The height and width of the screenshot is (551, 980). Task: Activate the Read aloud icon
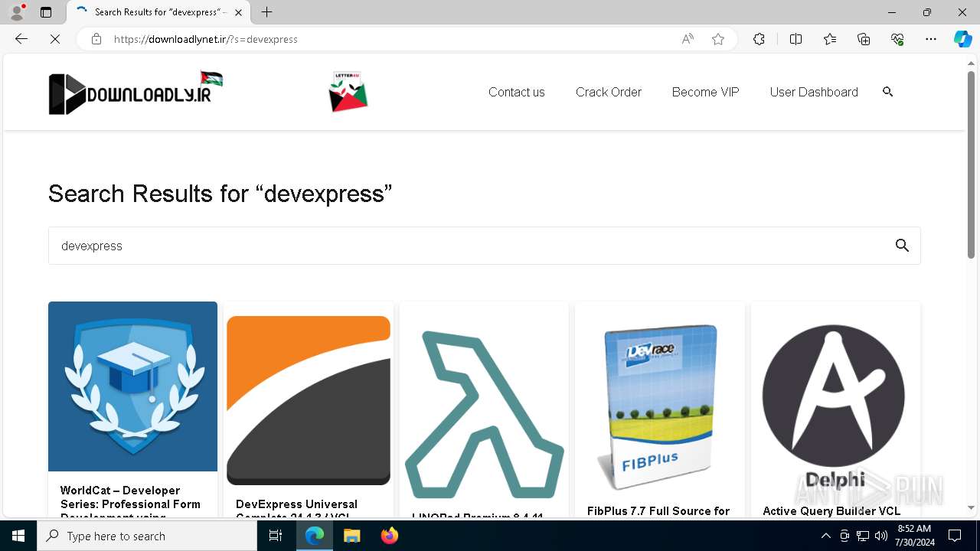pos(688,39)
